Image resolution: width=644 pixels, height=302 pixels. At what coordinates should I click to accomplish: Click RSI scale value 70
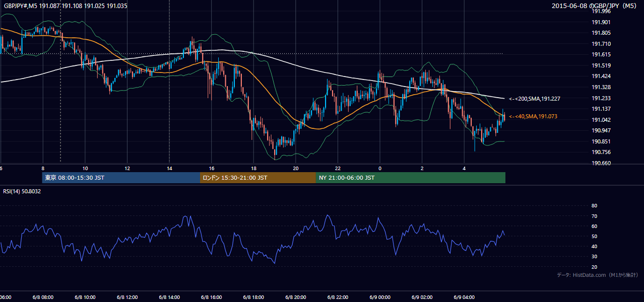(594, 216)
